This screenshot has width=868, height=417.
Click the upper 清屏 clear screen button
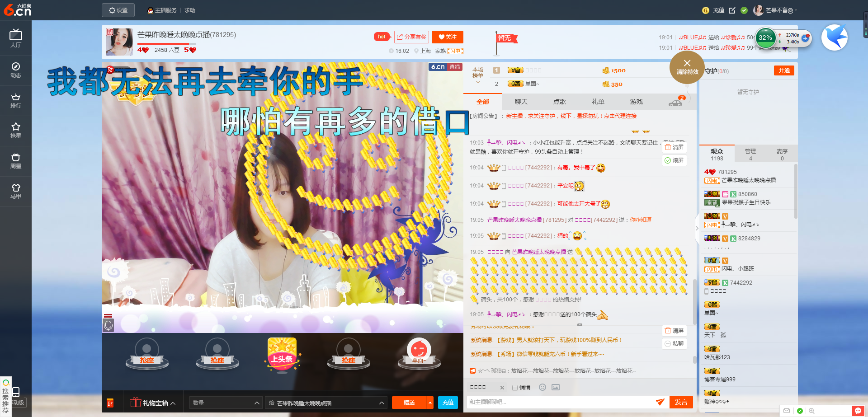coord(674,147)
